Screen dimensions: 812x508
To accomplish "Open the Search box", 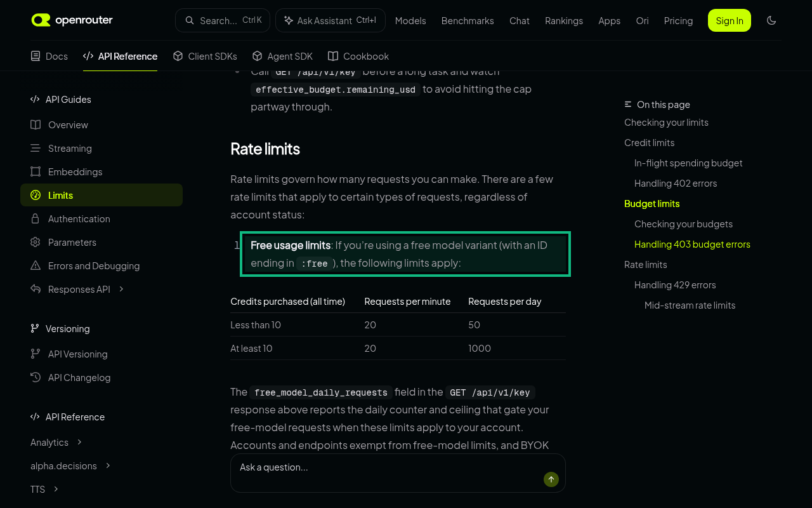I will tap(223, 20).
